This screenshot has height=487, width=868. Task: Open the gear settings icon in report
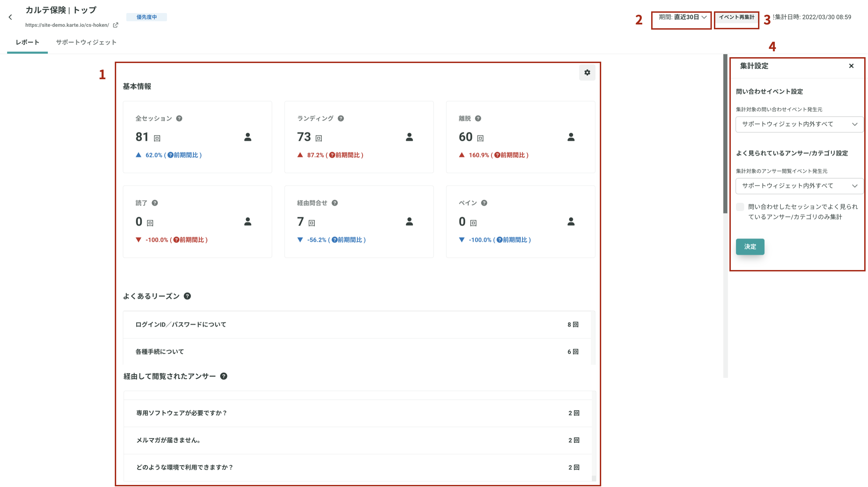pos(587,73)
